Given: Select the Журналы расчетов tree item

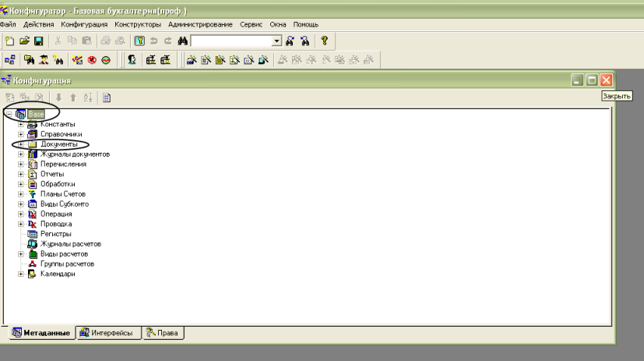Looking at the screenshot, I should click(71, 244).
